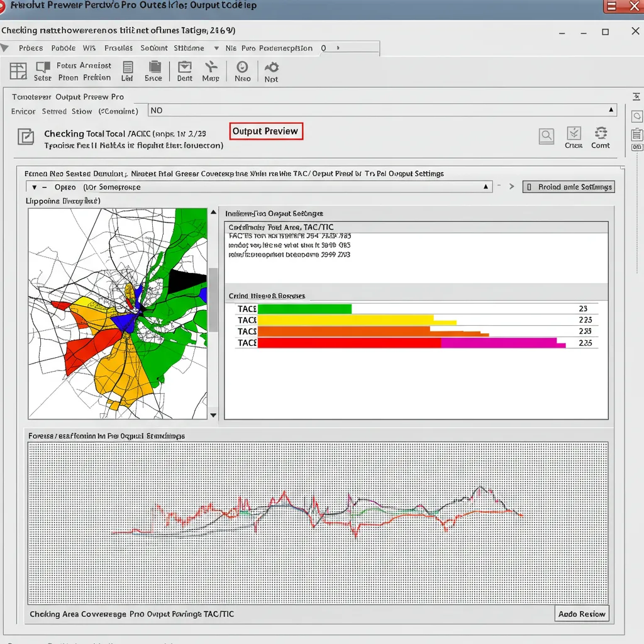Click the map preview scrollbar thumb

pyautogui.click(x=214, y=300)
